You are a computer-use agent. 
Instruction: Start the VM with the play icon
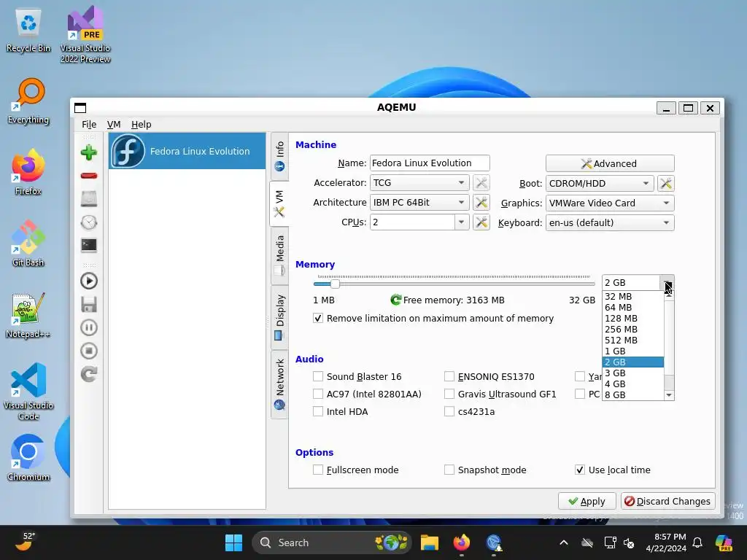(88, 281)
